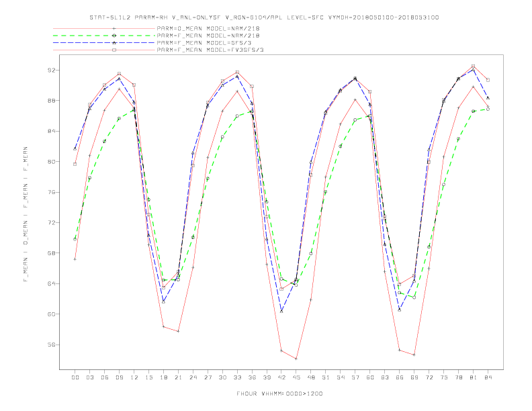
Task: Click blue GFS triangle data point at hour 42
Action: [x=281, y=312]
